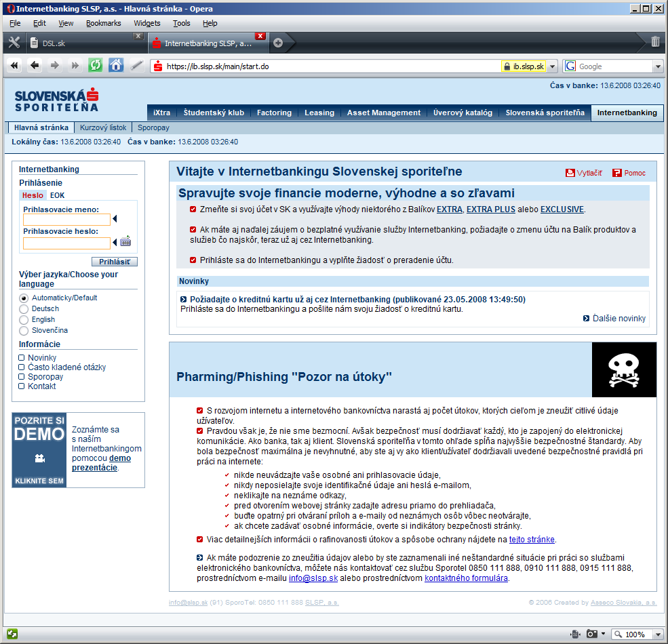Open Často kladené otázky info link

[66, 367]
